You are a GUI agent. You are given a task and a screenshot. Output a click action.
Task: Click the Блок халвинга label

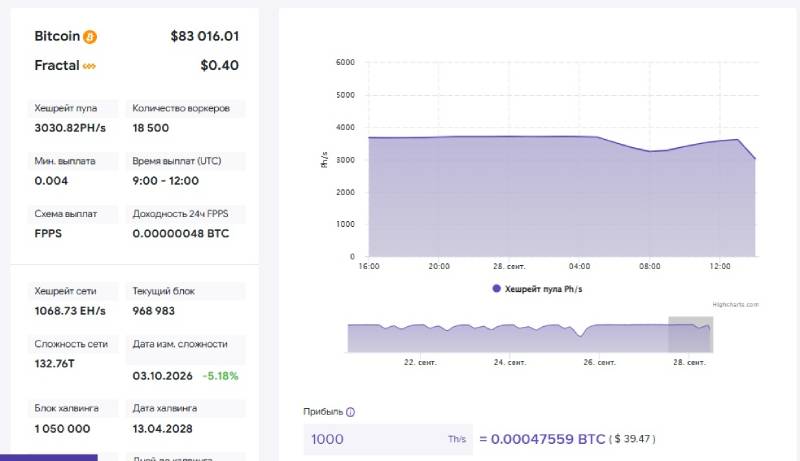66,408
